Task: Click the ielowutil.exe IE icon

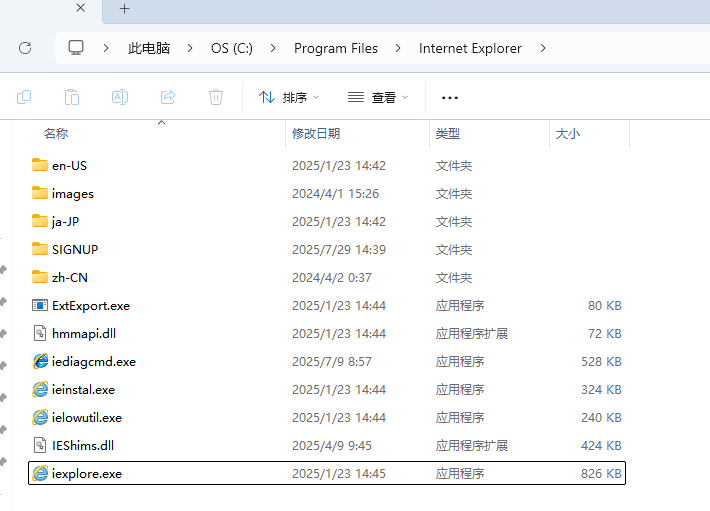Action: coord(40,417)
